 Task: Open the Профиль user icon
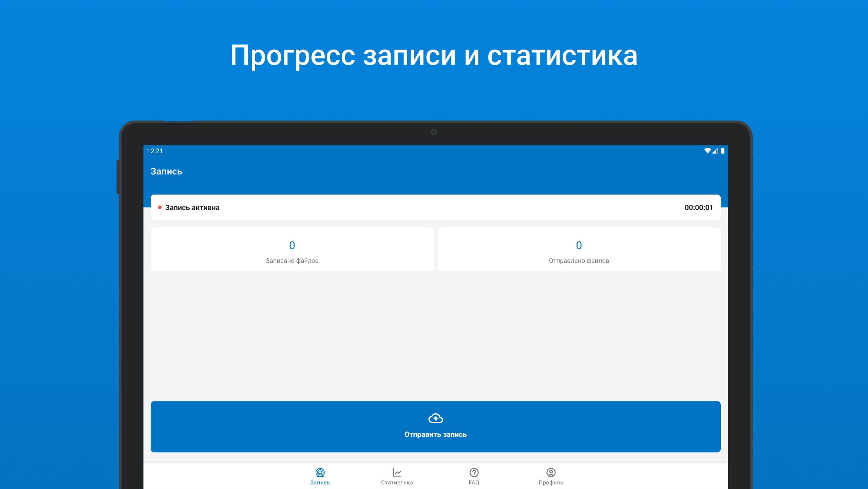point(551,472)
